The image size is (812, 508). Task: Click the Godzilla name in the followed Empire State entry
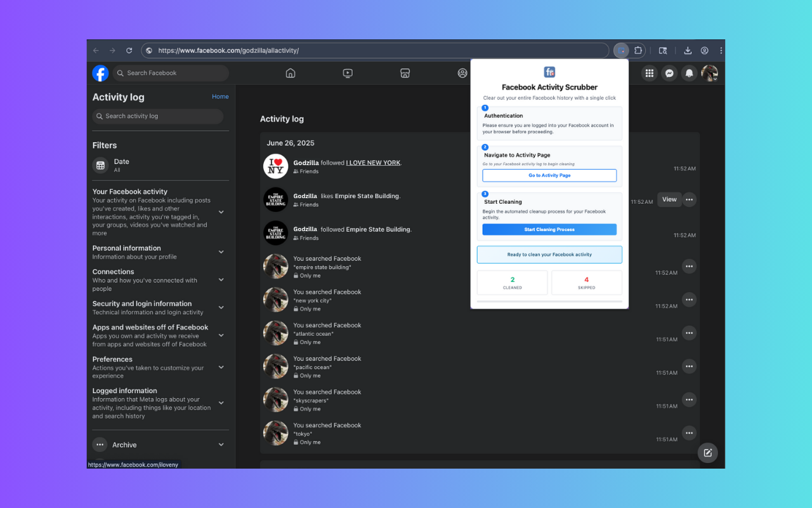305,229
